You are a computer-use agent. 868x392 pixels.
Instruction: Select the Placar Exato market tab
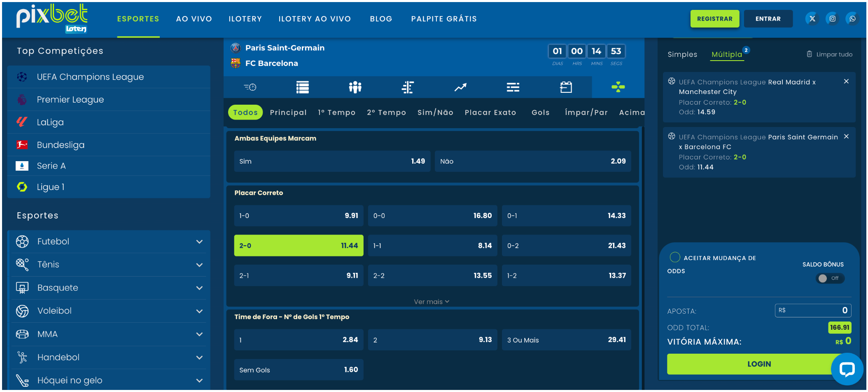tap(490, 112)
